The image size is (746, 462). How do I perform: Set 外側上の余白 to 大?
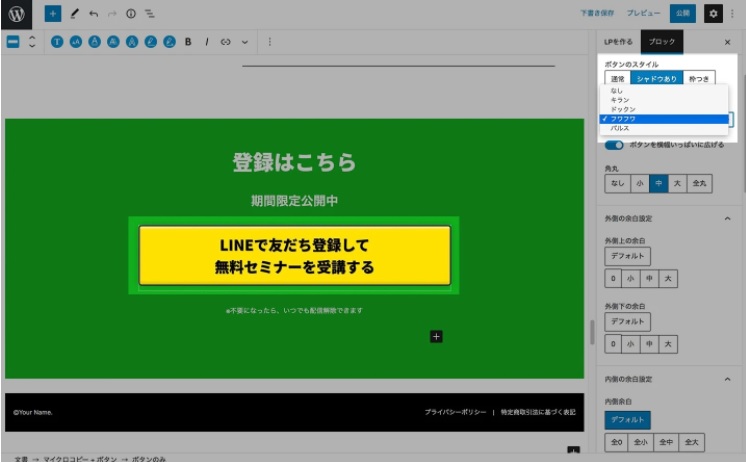(668, 279)
